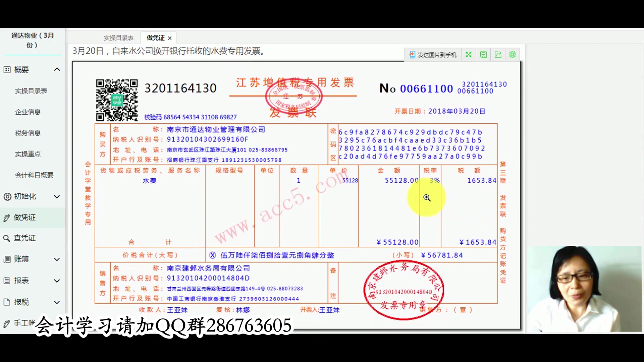Open 查凭证 menu item in sidebar
This screenshot has height=362, width=644.
33,238
